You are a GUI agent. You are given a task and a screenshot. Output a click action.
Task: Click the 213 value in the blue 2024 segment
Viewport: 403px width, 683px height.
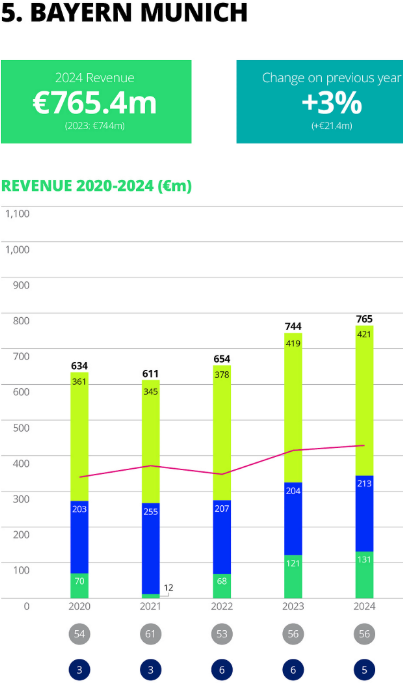(x=364, y=484)
